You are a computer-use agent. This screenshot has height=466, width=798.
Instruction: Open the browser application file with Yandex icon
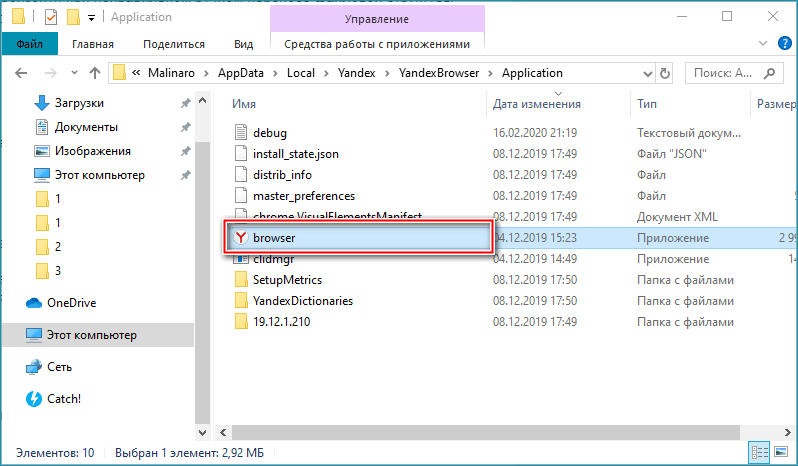click(273, 238)
